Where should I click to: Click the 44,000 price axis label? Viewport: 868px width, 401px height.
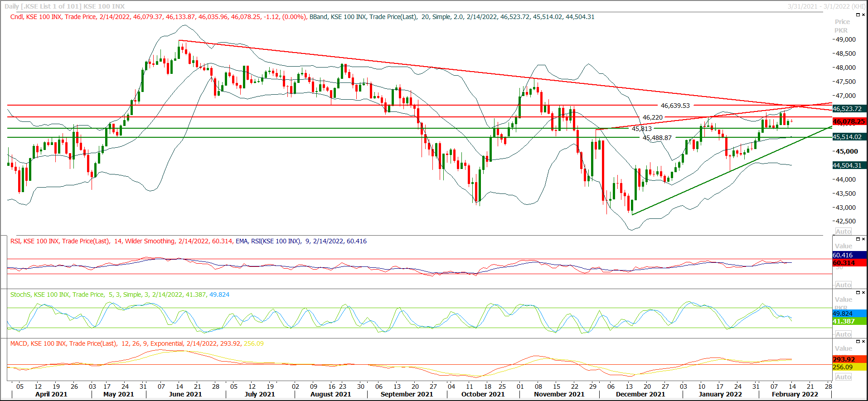point(846,179)
